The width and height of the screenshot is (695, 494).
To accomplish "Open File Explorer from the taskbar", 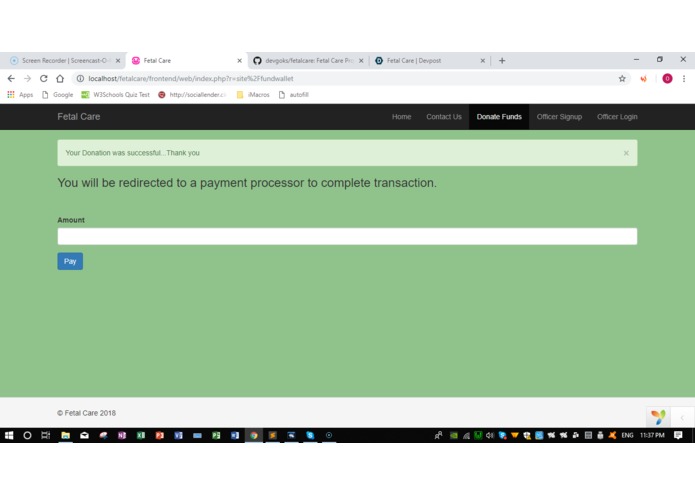I will click(65, 435).
